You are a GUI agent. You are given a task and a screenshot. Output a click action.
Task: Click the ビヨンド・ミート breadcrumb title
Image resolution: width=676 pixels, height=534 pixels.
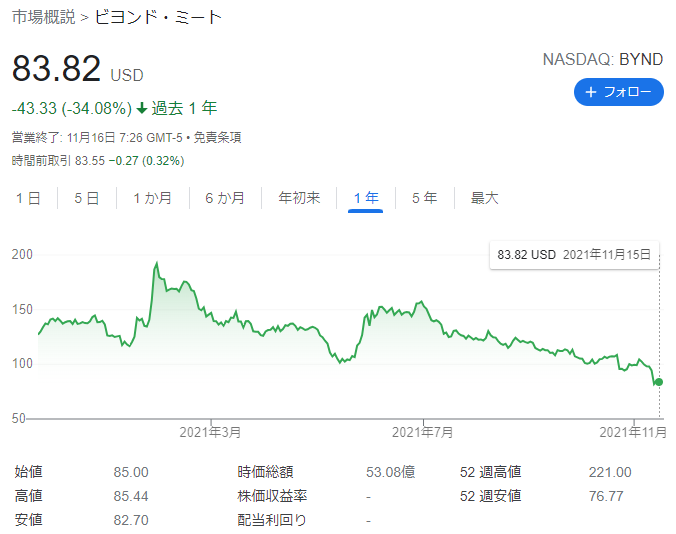coord(158,17)
